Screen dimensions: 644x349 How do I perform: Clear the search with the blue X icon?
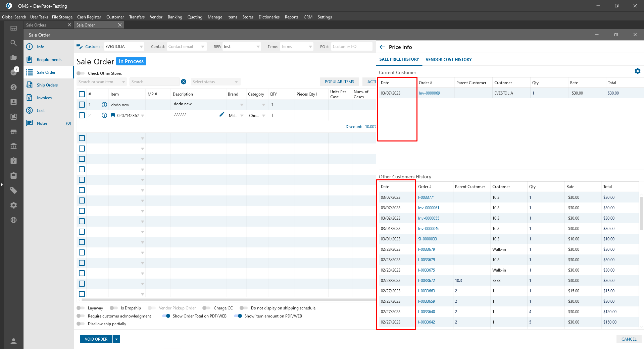point(184,82)
